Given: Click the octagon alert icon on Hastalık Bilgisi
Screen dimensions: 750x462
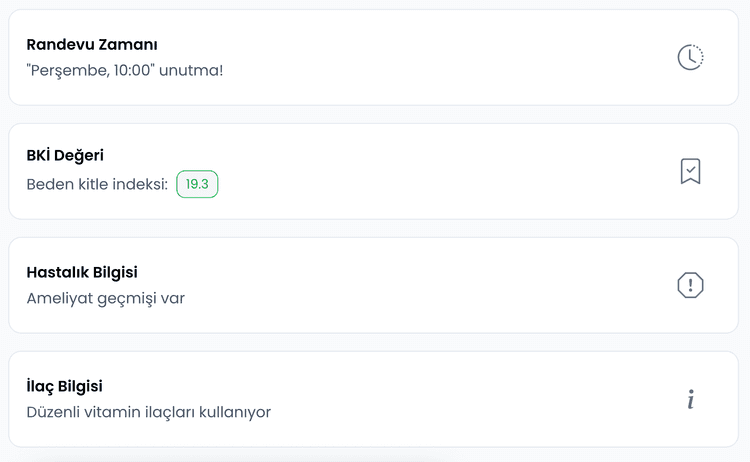Looking at the screenshot, I should coord(690,285).
